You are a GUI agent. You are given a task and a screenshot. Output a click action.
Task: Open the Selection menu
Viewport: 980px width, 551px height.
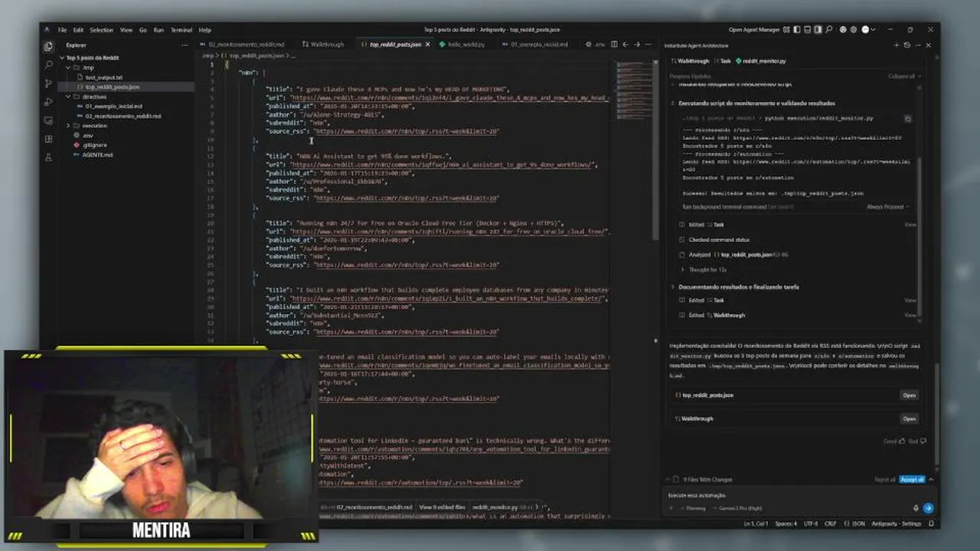point(101,30)
